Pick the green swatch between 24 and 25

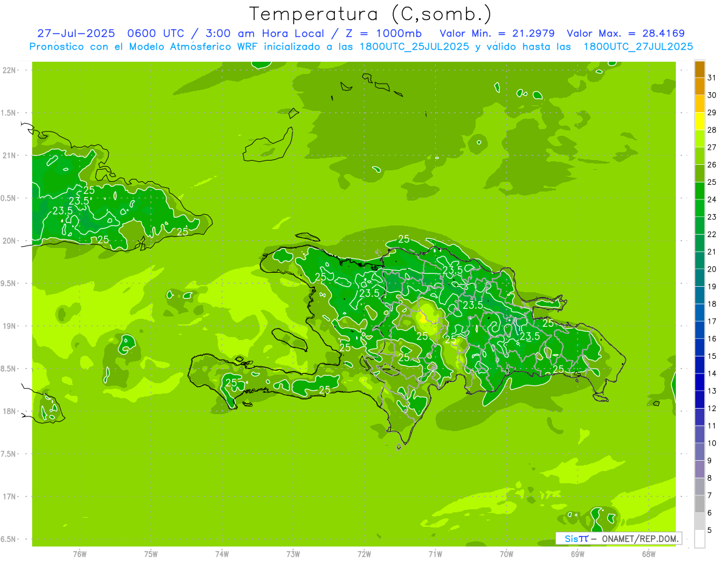coord(699,191)
